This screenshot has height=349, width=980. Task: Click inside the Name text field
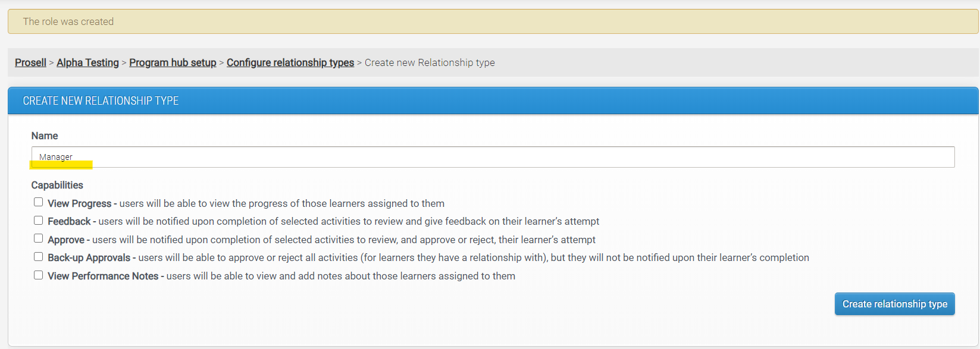pyautogui.click(x=298, y=156)
